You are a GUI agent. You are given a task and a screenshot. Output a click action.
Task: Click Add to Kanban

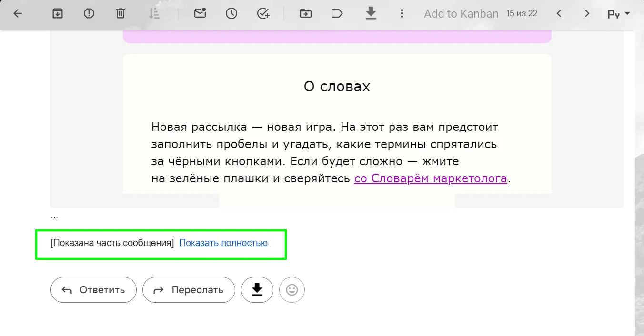tap(461, 14)
